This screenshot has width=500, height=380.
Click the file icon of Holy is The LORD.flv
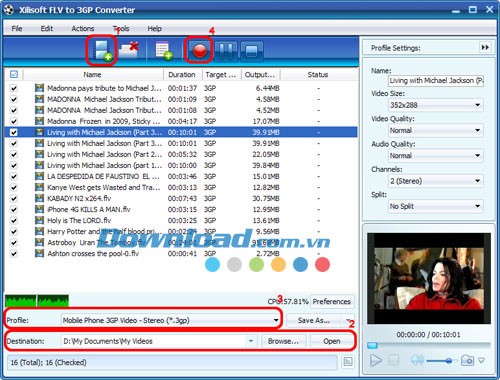coord(39,220)
